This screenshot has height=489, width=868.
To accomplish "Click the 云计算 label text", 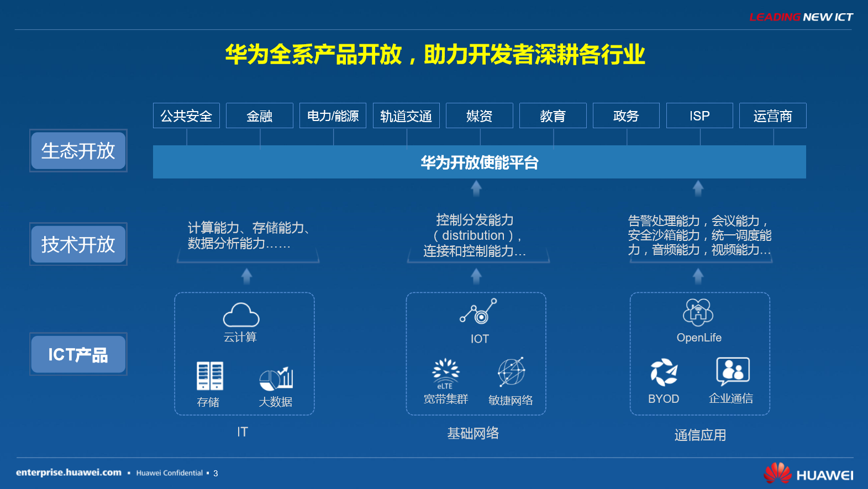I will pyautogui.click(x=240, y=337).
